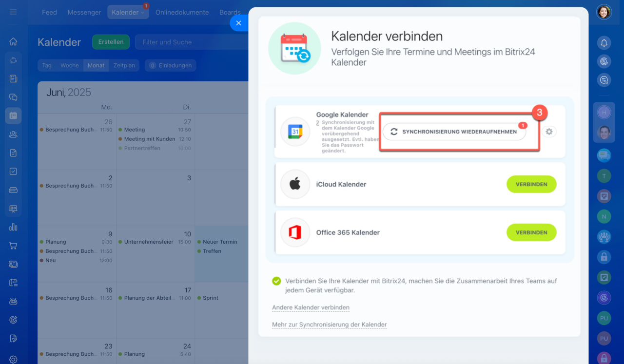Click the Google Calendar logo icon
This screenshot has height=364, width=624.
(295, 132)
